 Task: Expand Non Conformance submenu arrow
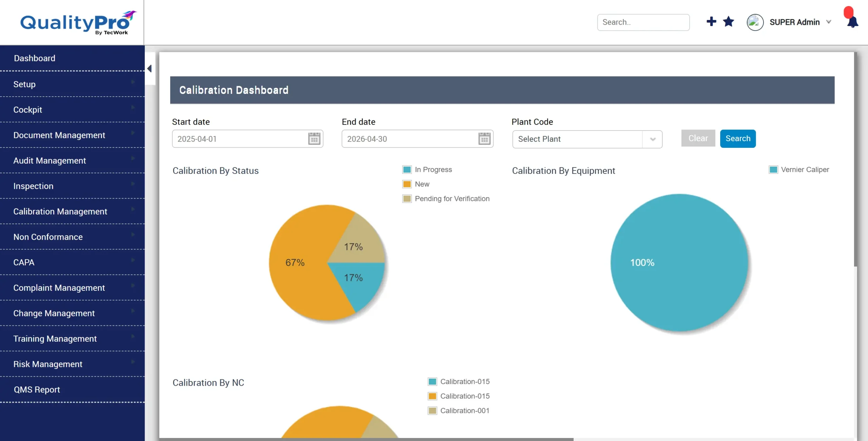(133, 234)
